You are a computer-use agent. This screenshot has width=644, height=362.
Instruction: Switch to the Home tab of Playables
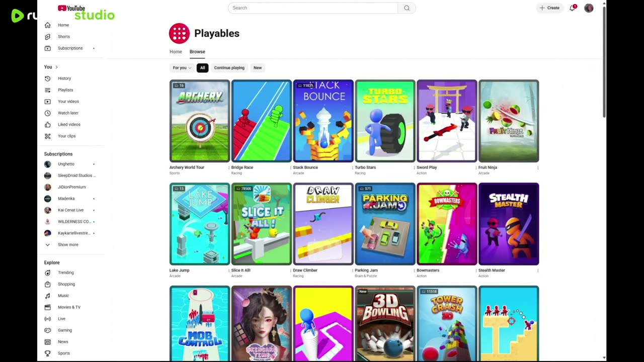click(176, 52)
